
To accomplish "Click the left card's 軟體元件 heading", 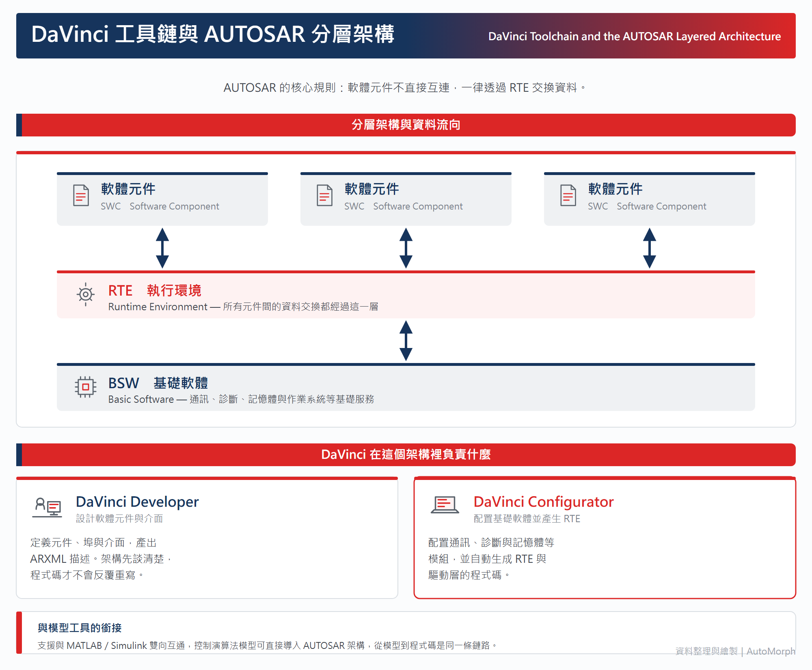I will (128, 189).
